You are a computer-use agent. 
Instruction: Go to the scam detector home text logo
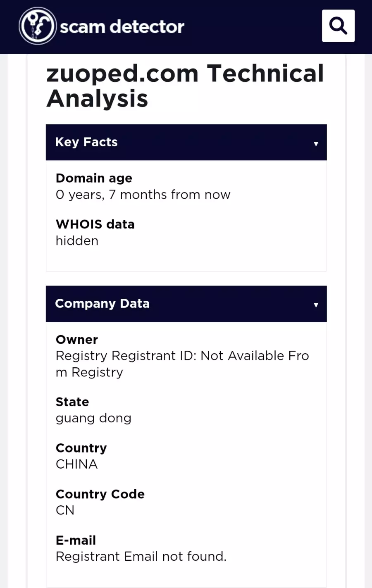122,26
